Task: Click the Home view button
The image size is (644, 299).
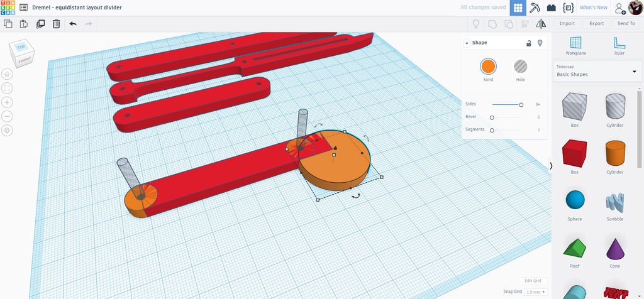Action: click(x=7, y=74)
